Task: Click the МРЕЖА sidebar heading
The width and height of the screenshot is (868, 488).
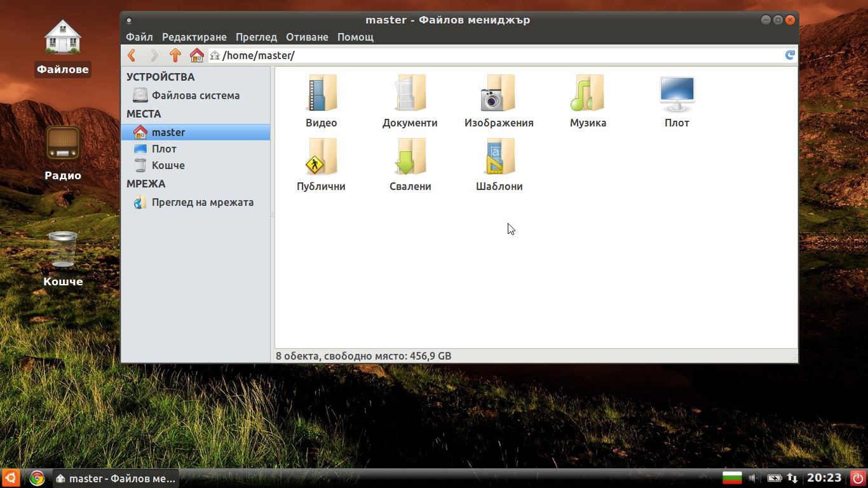Action: 146,184
